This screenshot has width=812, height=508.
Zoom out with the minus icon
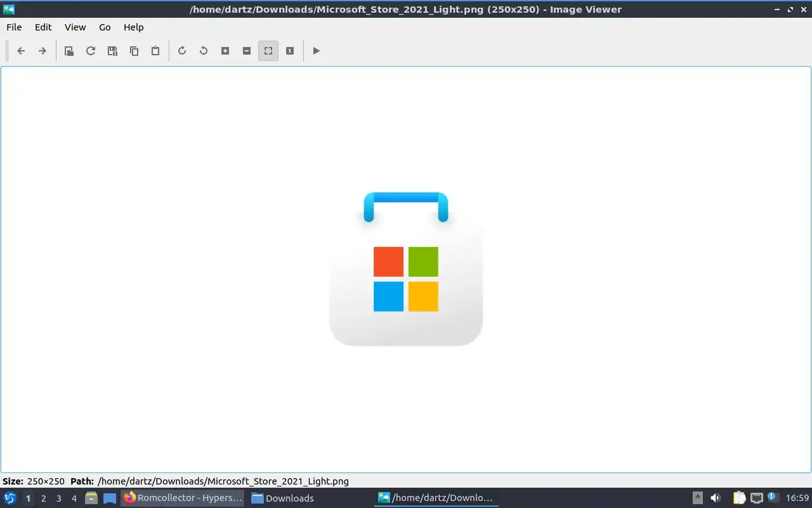click(247, 51)
